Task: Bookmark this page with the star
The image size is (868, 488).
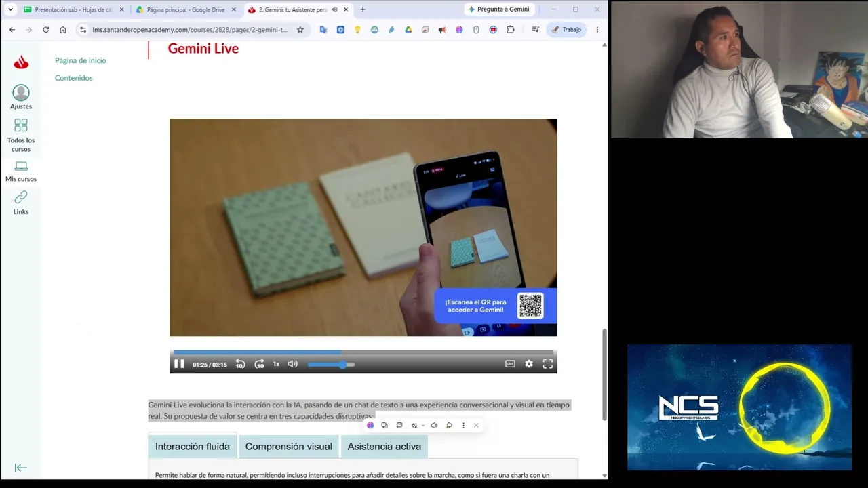Action: [300, 30]
